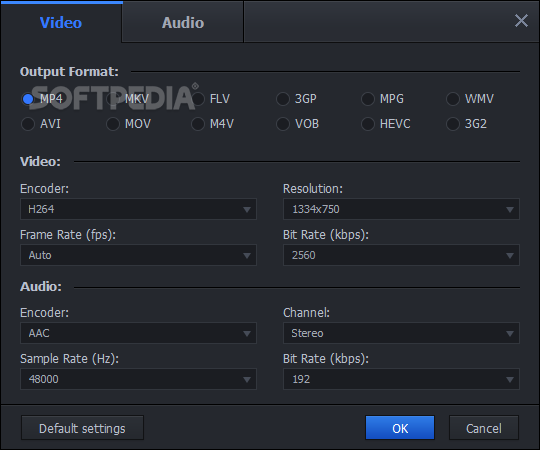Image resolution: width=540 pixels, height=450 pixels.
Task: Pick WMV output format
Action: pos(470,99)
